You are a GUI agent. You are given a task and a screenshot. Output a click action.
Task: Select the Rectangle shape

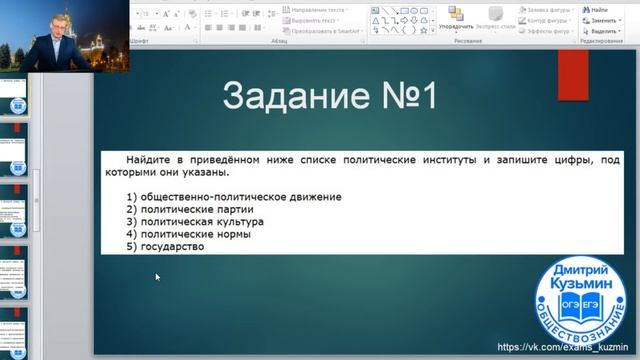click(x=404, y=11)
